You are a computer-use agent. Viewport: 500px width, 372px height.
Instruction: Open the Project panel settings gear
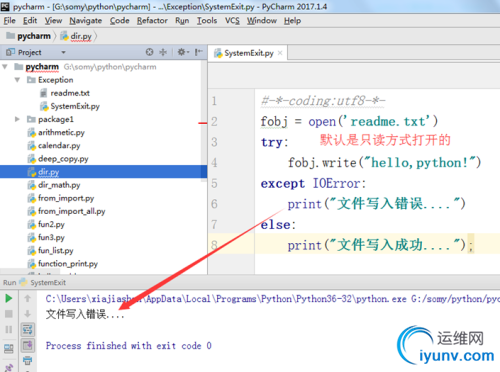click(182, 52)
